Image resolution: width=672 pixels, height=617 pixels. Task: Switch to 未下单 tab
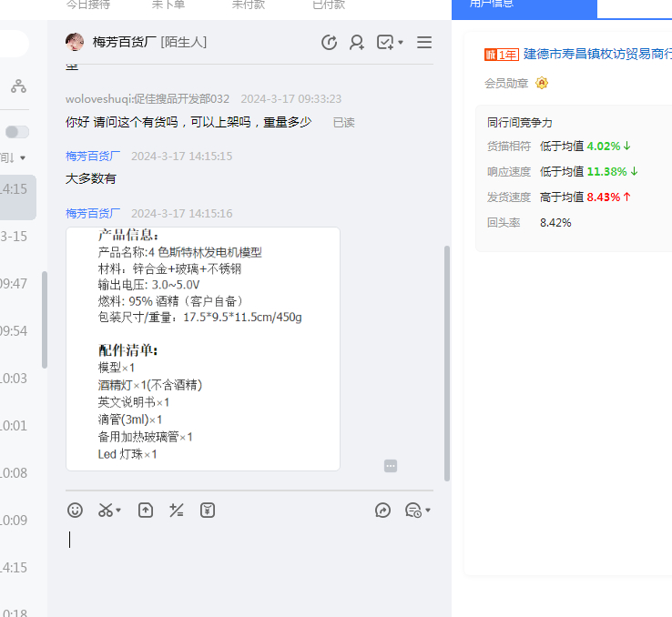coord(168,5)
